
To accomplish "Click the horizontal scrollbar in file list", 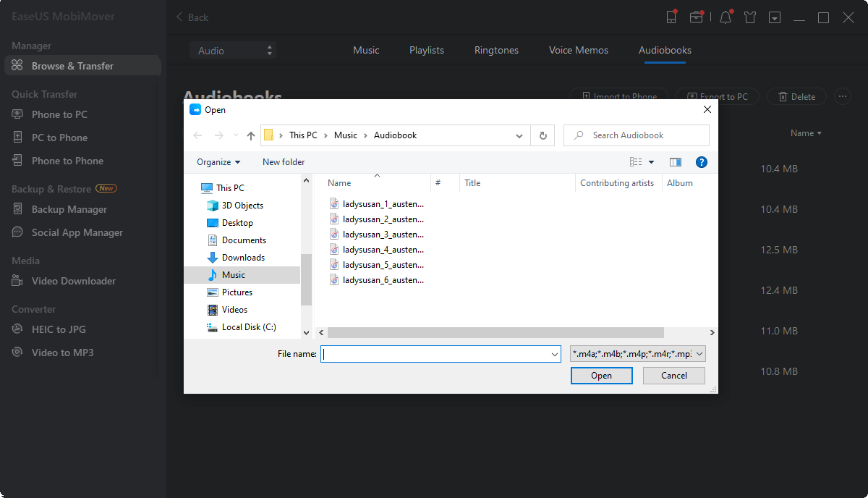I will click(x=495, y=332).
